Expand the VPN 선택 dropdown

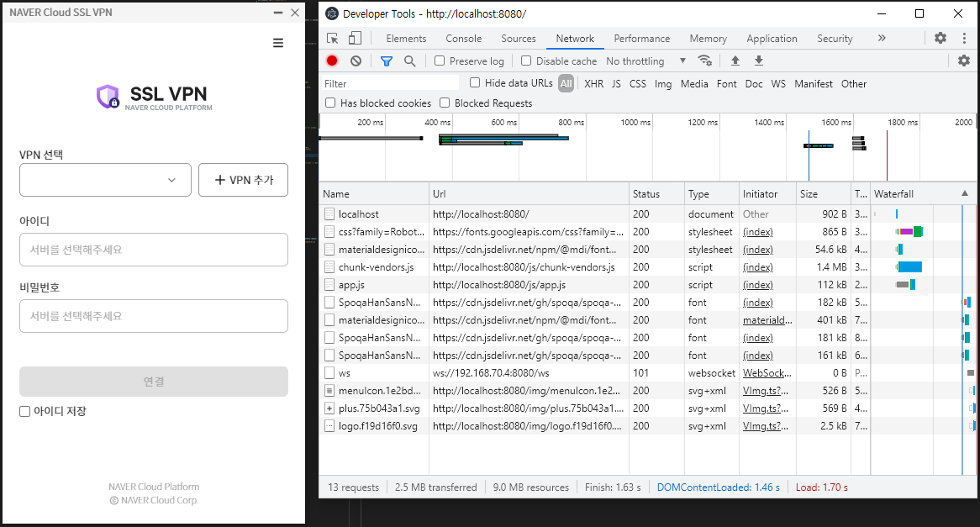[x=105, y=180]
